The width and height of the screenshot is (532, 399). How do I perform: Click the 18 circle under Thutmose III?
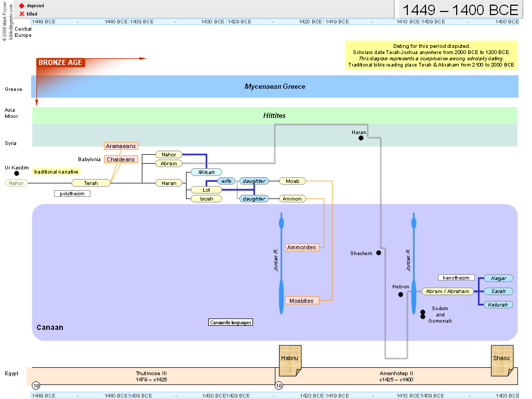coord(36,385)
